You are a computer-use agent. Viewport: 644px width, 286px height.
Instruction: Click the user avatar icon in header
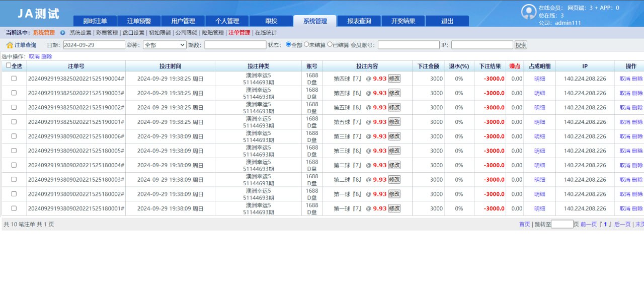tap(528, 12)
